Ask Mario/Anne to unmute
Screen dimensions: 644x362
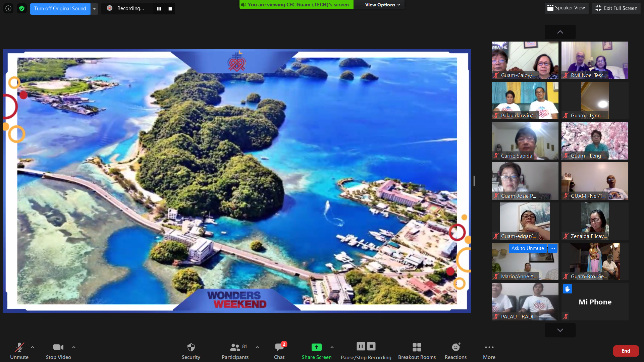coord(528,248)
